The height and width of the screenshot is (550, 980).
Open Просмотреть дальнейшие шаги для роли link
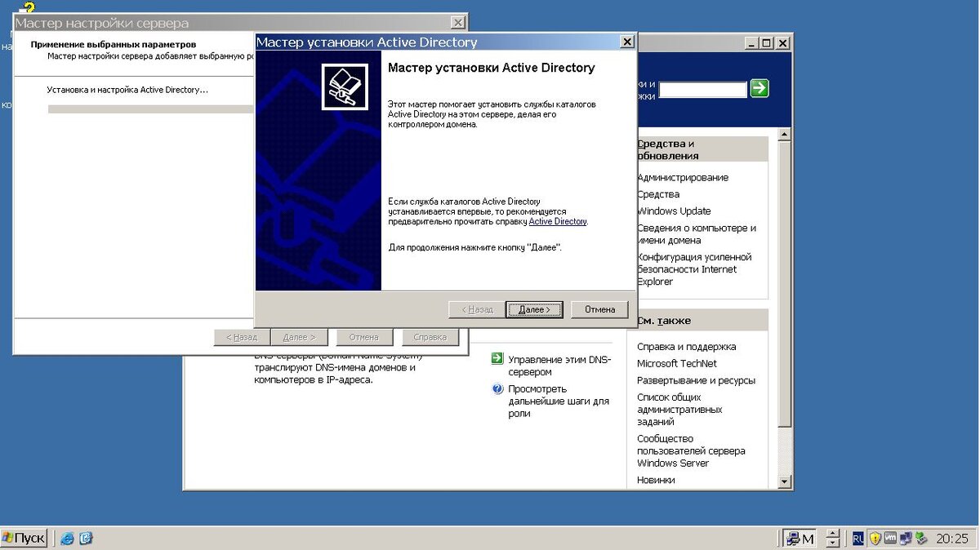click(559, 401)
